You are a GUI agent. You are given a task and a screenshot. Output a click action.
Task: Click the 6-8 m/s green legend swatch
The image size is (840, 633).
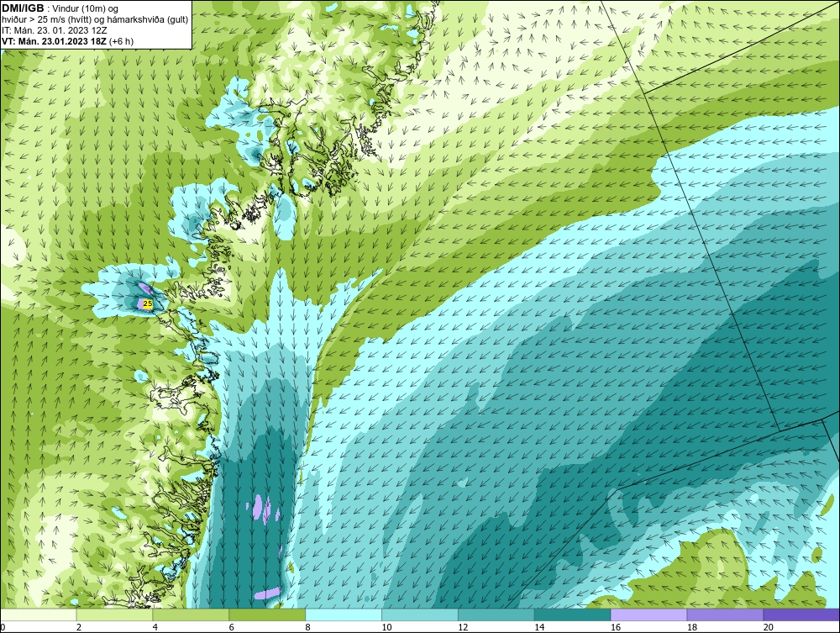coord(267,615)
